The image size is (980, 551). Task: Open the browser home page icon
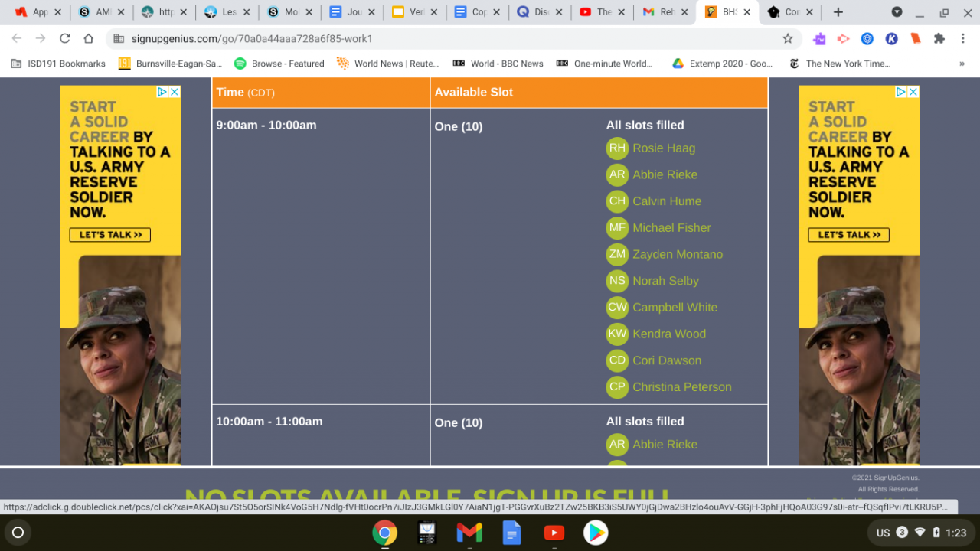[x=89, y=38]
